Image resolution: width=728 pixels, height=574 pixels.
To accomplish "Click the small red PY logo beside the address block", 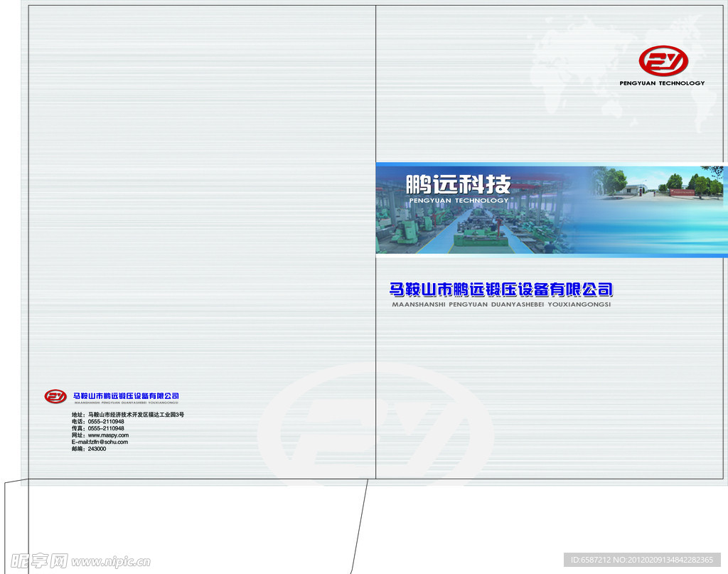I will pos(55,397).
